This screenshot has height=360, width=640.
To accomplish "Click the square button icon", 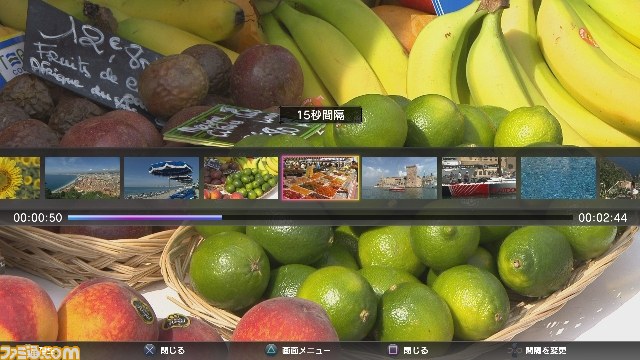I will click(x=392, y=350).
